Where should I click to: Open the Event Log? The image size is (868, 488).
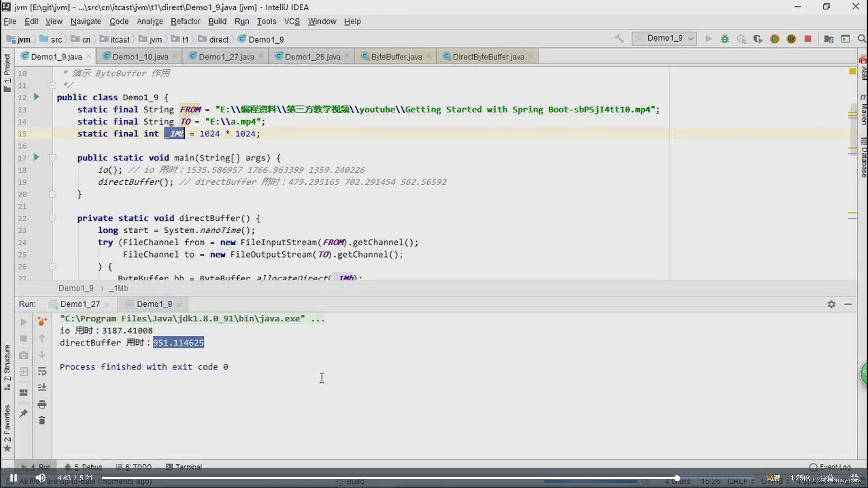click(x=830, y=467)
